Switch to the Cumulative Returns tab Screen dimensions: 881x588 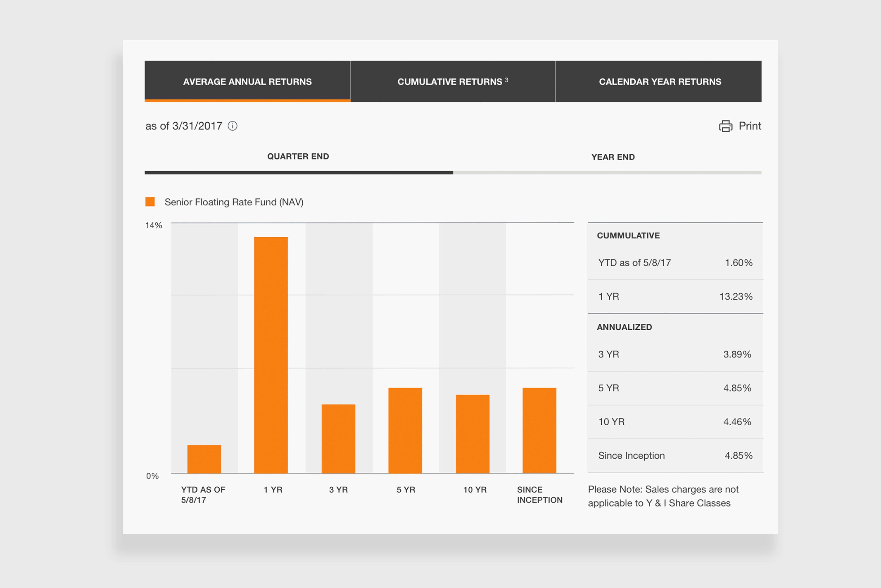[453, 81]
